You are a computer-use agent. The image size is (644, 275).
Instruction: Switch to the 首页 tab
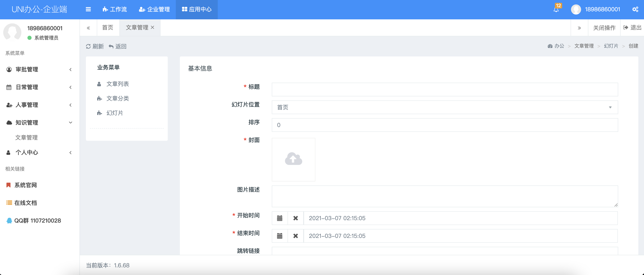pyautogui.click(x=108, y=27)
